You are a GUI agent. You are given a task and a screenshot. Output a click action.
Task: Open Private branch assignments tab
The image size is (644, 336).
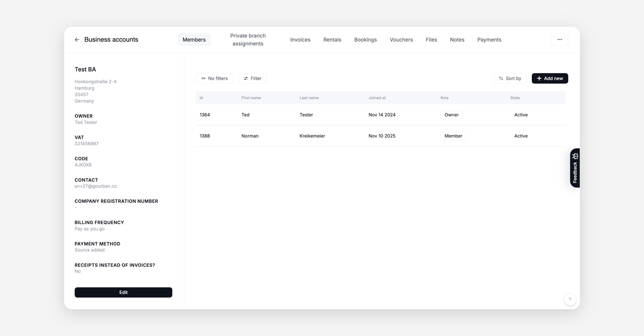click(248, 40)
